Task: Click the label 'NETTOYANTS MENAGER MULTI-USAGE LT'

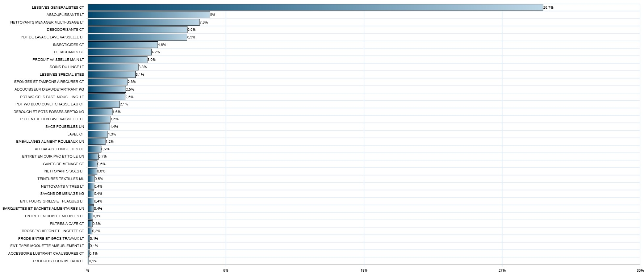Action: coord(47,22)
